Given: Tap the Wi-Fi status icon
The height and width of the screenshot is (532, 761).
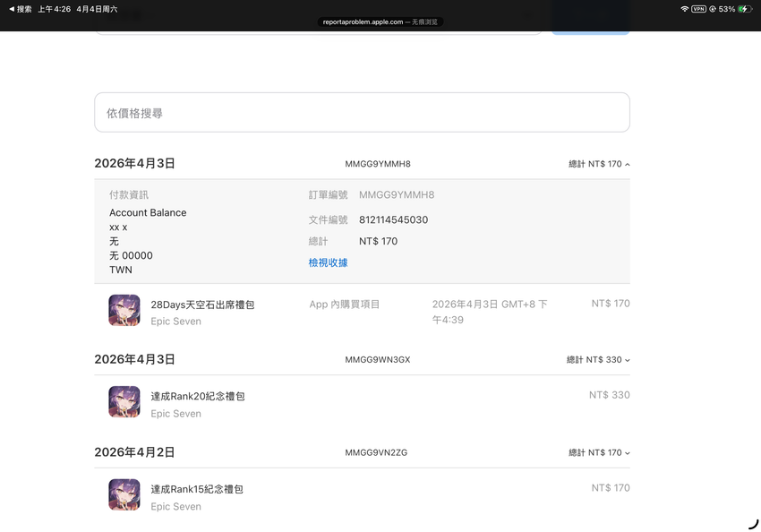Looking at the screenshot, I should pyautogui.click(x=685, y=9).
